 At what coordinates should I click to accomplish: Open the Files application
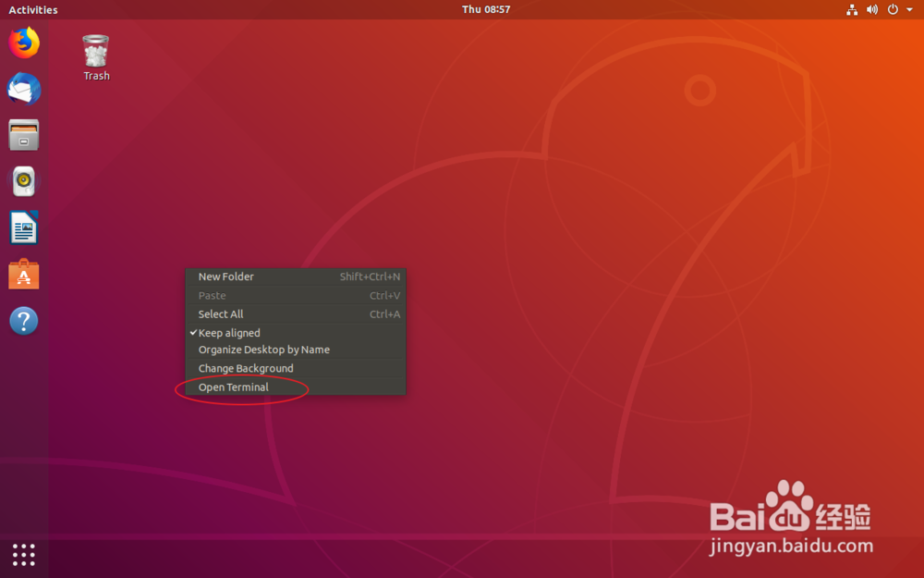(23, 134)
